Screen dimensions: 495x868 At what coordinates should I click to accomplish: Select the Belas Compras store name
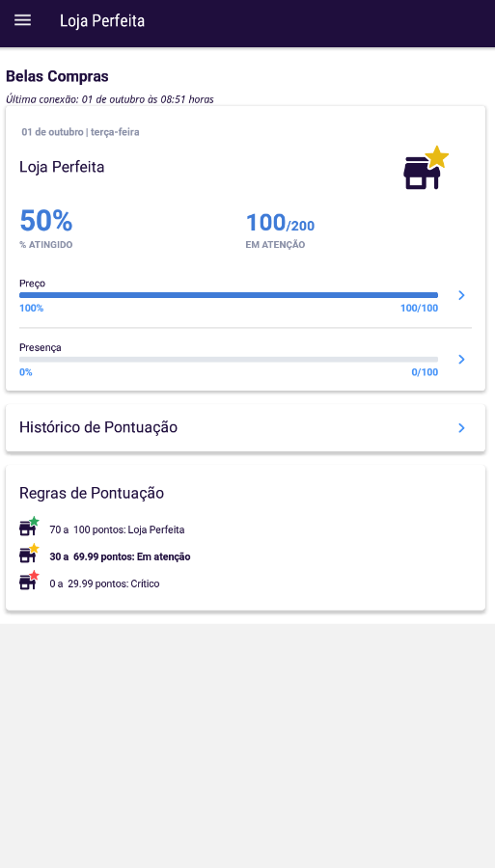pos(57,76)
